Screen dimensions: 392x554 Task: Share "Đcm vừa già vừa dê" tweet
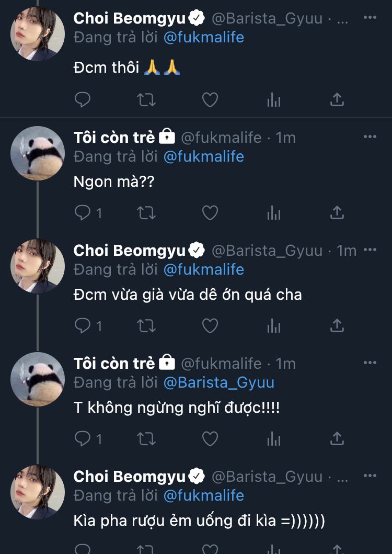click(x=338, y=325)
